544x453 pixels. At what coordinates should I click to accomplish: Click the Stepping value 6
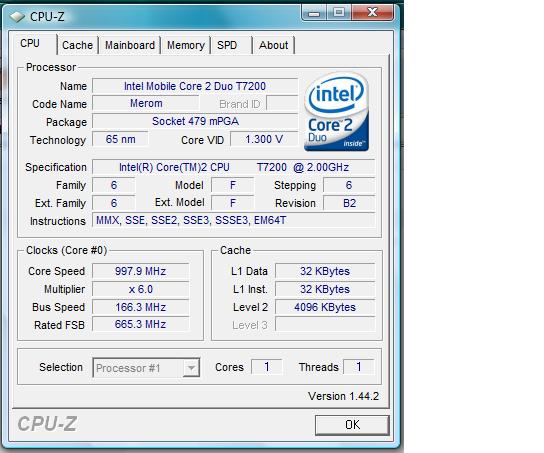pyautogui.click(x=349, y=185)
